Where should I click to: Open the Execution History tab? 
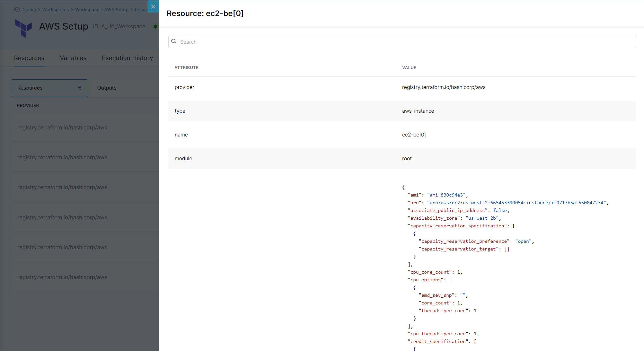coord(127,58)
